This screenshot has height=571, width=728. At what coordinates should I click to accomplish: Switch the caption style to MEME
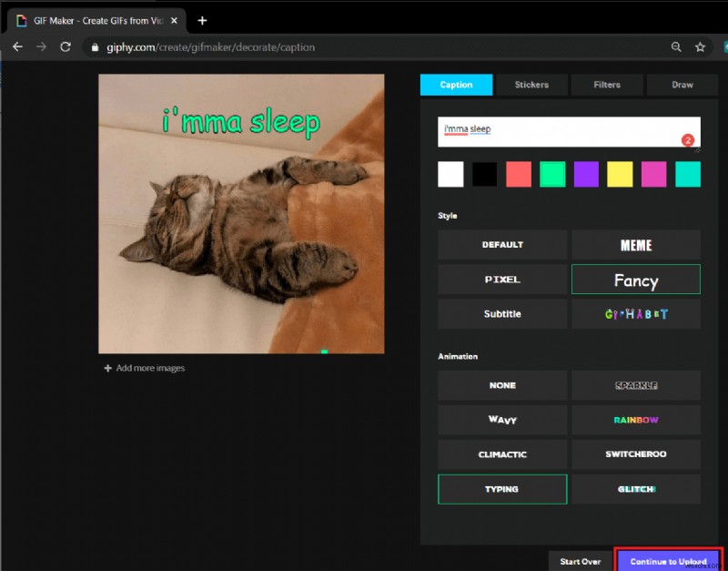coord(635,245)
